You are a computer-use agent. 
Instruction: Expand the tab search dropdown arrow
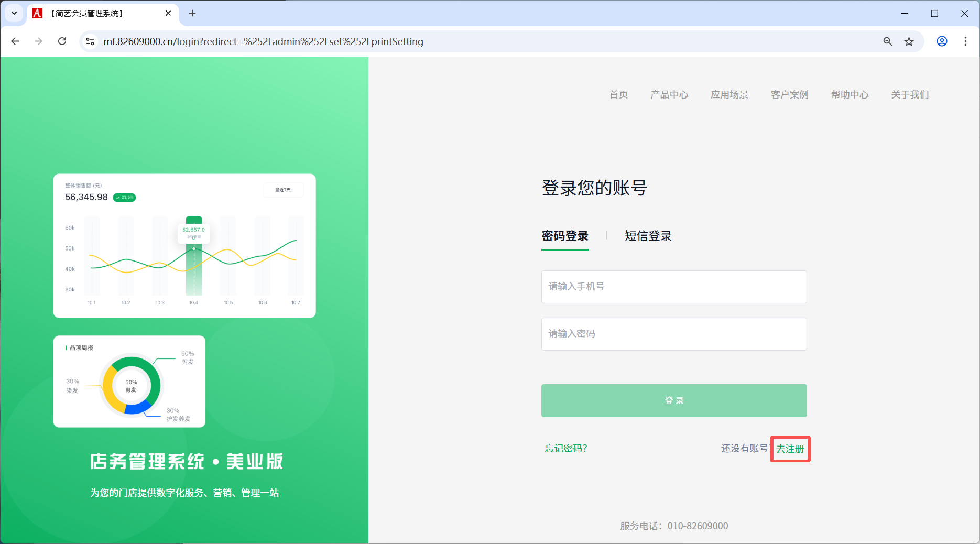pos(14,13)
